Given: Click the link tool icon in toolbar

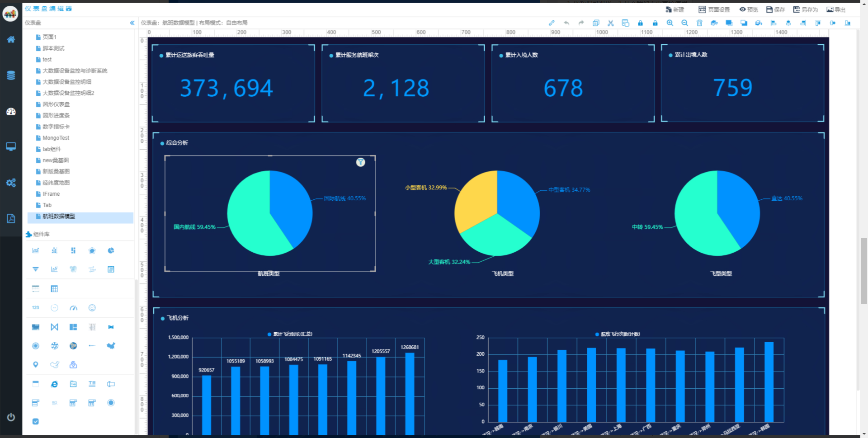Looking at the screenshot, I should (x=552, y=23).
